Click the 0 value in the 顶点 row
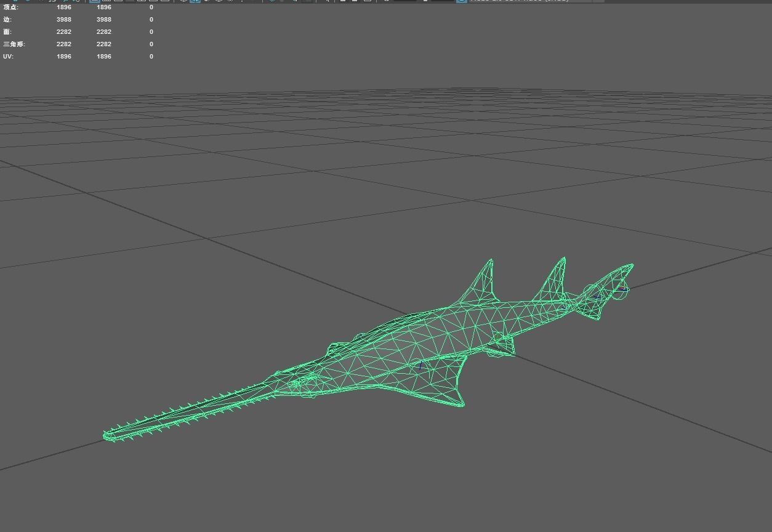 pos(151,7)
